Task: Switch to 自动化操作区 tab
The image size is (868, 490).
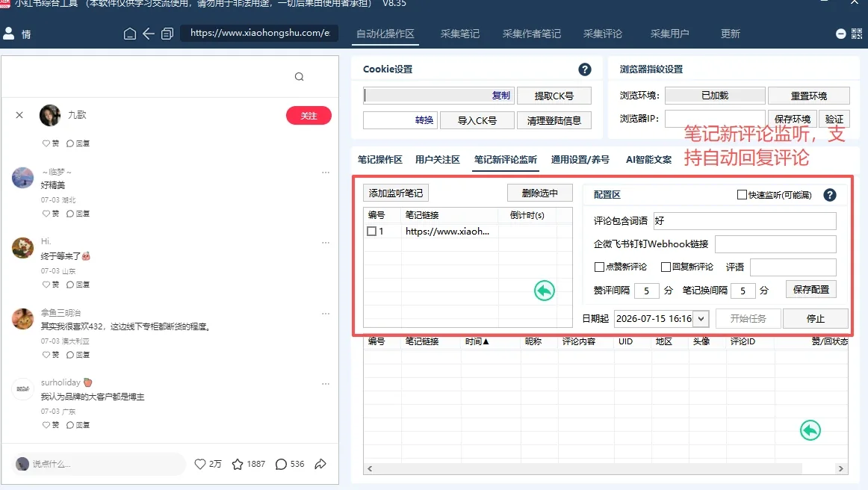Action: click(385, 34)
